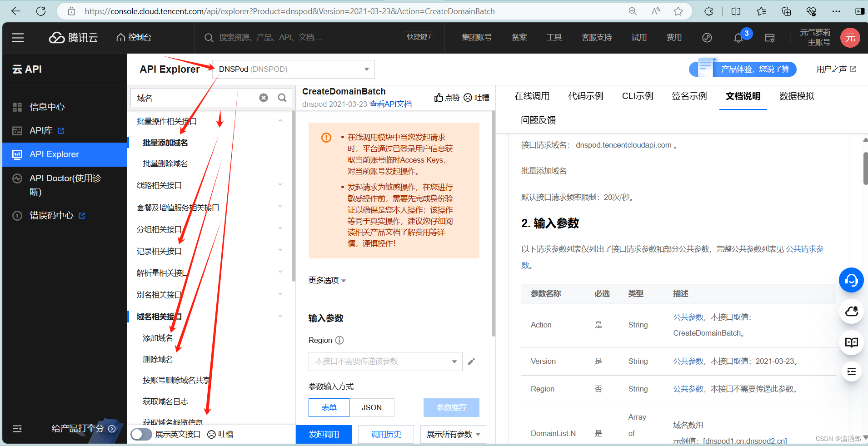
Task: Click the search magnifier in API filter
Action: [282, 98]
